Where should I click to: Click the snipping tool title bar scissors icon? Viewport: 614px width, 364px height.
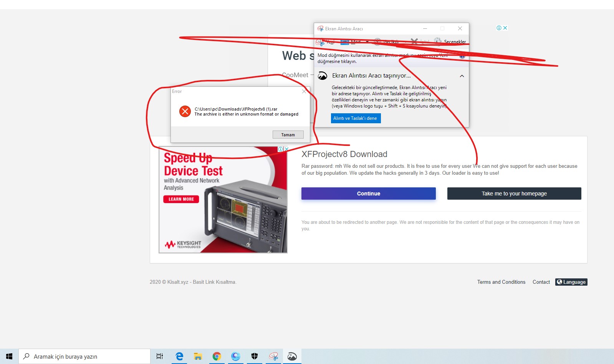tap(320, 28)
